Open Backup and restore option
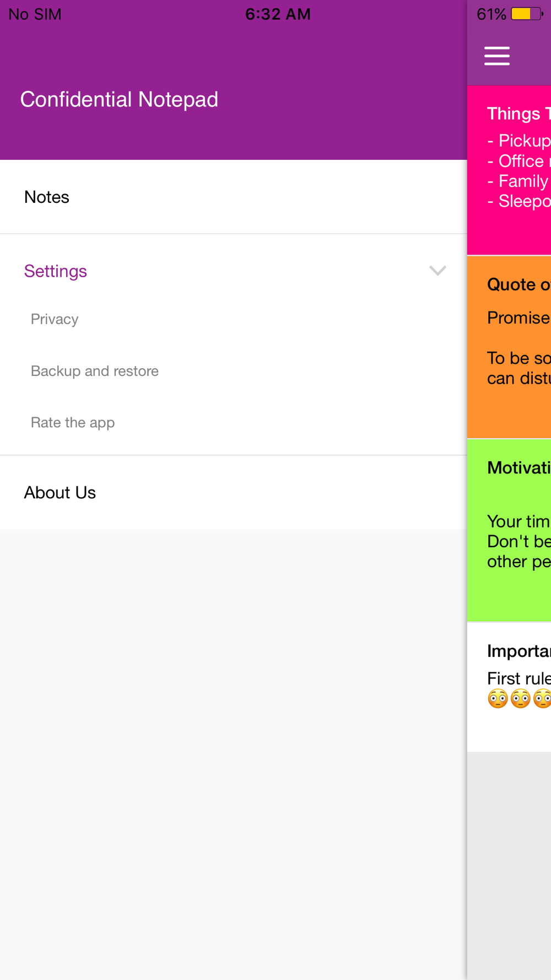This screenshot has height=980, width=551. pyautogui.click(x=95, y=371)
